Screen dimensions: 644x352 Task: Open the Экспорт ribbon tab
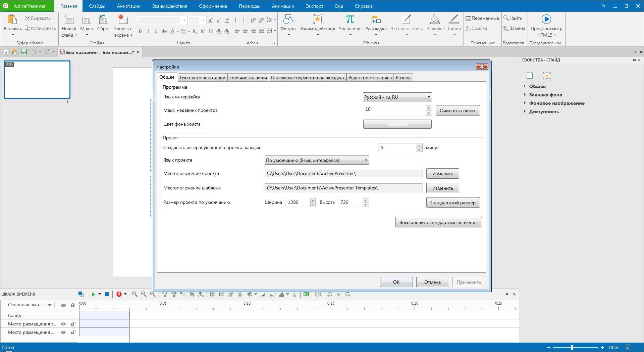pyautogui.click(x=314, y=6)
